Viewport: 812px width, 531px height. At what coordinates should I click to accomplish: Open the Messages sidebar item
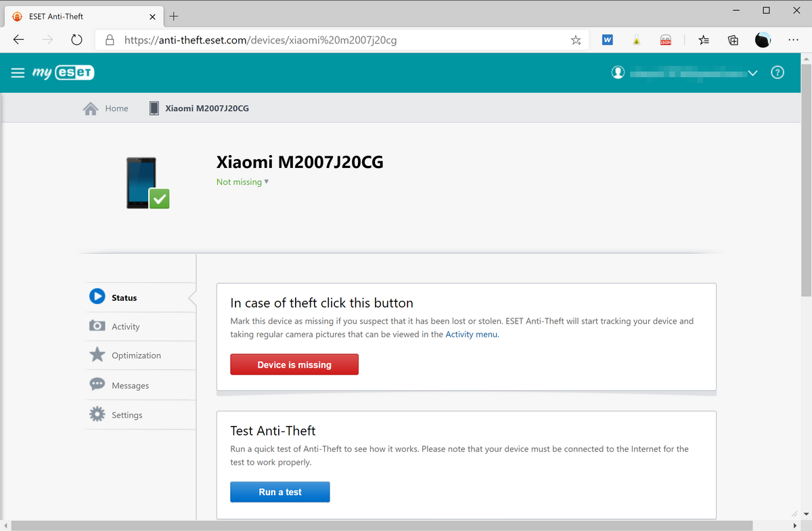coord(141,385)
